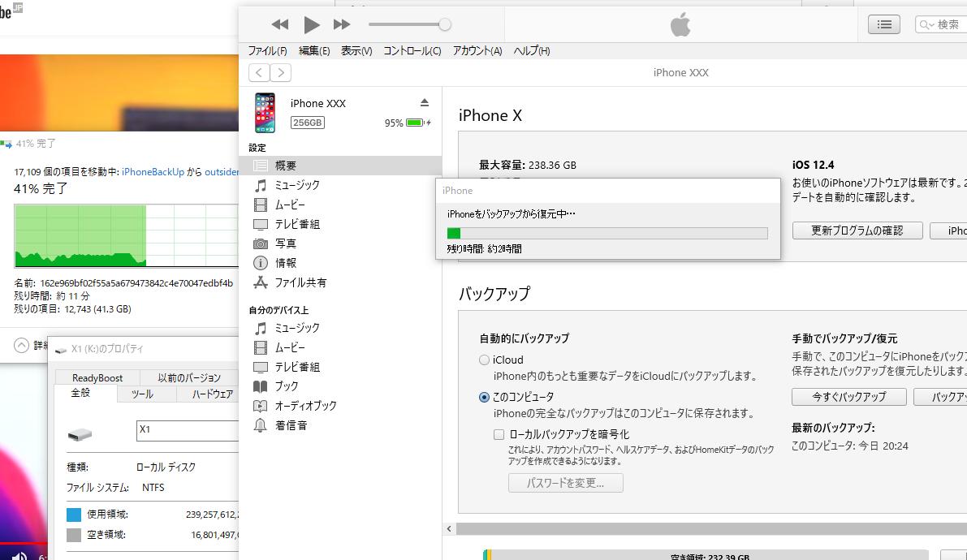Screen dimensions: 967x560
Task: Click the 256GB capacity badge
Action: pyautogui.click(x=307, y=123)
